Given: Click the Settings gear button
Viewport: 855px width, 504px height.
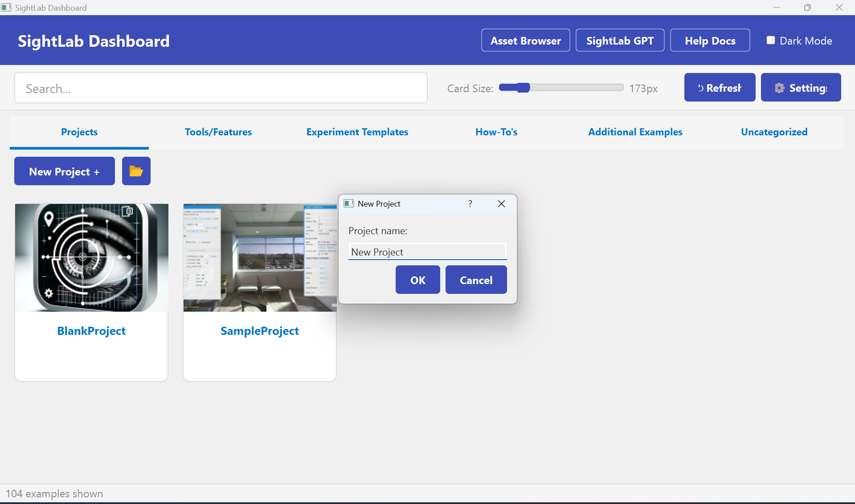Looking at the screenshot, I should (x=801, y=88).
